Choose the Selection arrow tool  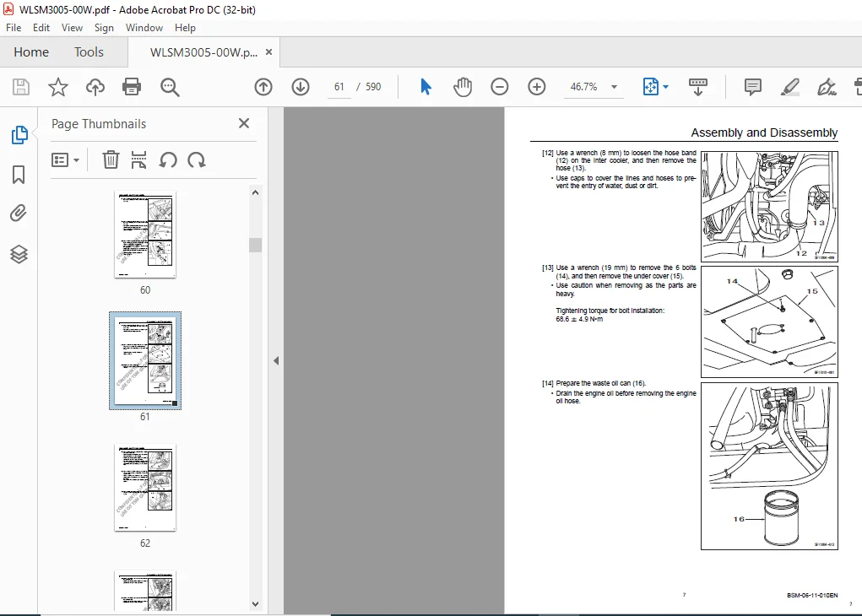426,87
